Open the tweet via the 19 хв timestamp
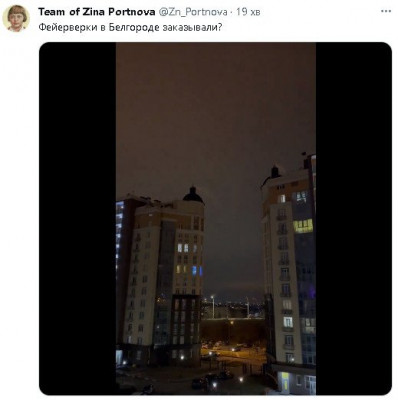 [x=248, y=12]
